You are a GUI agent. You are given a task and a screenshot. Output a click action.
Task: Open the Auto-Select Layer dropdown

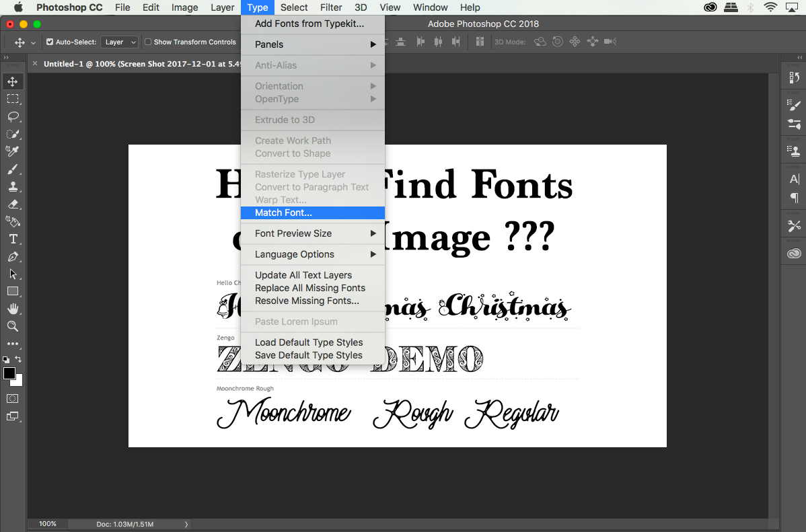click(120, 42)
